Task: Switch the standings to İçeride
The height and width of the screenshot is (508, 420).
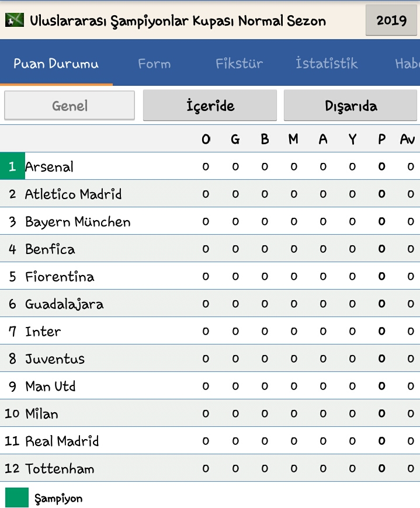Action: (x=210, y=105)
